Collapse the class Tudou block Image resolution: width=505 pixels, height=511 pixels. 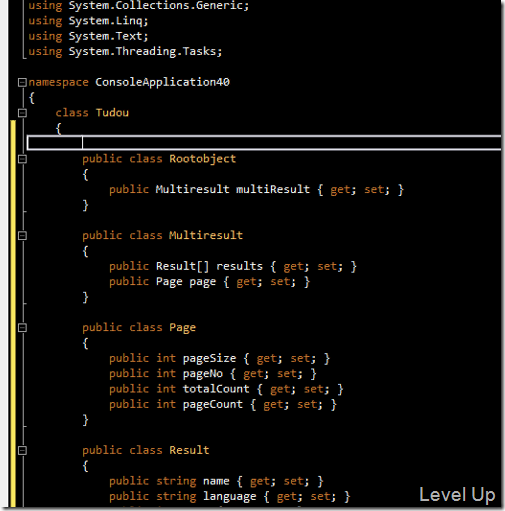22,113
